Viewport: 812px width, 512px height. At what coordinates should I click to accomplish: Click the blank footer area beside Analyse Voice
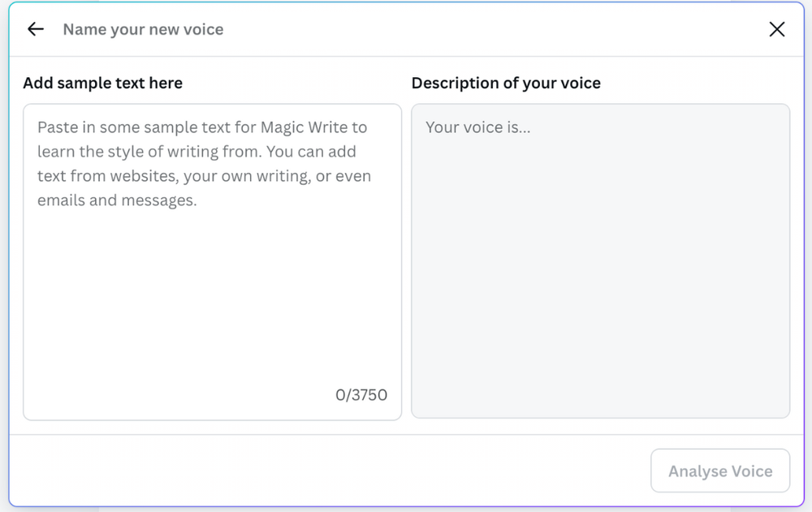[325, 471]
